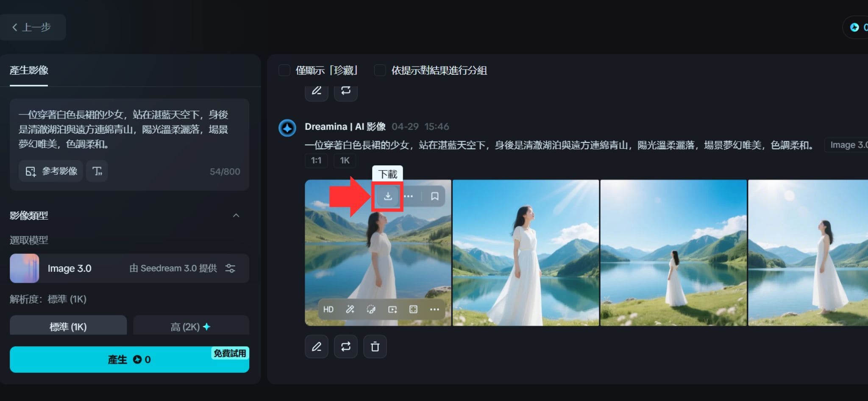Click the 參考影像 reference image field

(50, 171)
